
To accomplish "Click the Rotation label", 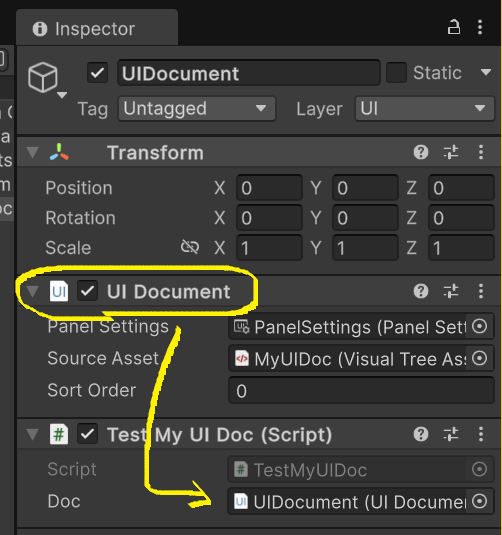I will (81, 218).
